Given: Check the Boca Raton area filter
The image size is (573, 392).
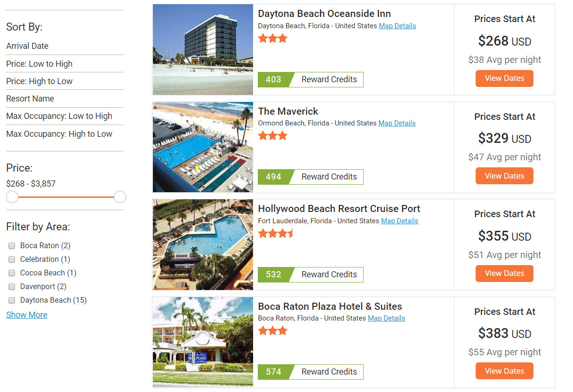Looking at the screenshot, I should pyautogui.click(x=12, y=245).
